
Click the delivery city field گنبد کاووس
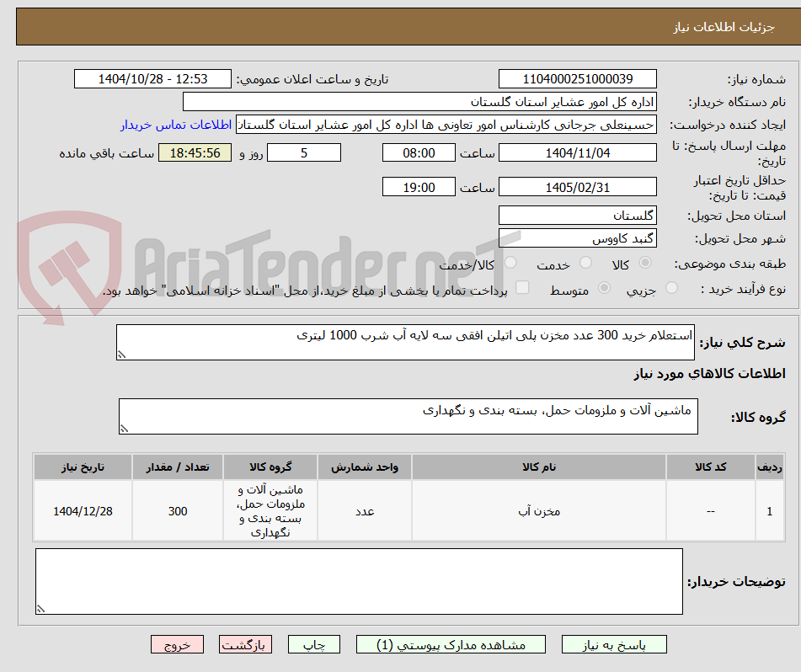[577, 238]
